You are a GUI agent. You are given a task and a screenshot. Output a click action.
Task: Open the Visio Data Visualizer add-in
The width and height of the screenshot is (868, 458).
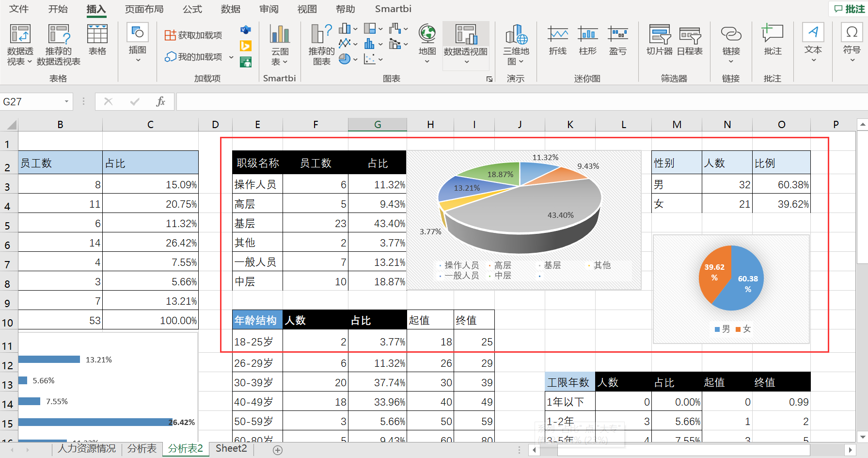click(x=246, y=30)
